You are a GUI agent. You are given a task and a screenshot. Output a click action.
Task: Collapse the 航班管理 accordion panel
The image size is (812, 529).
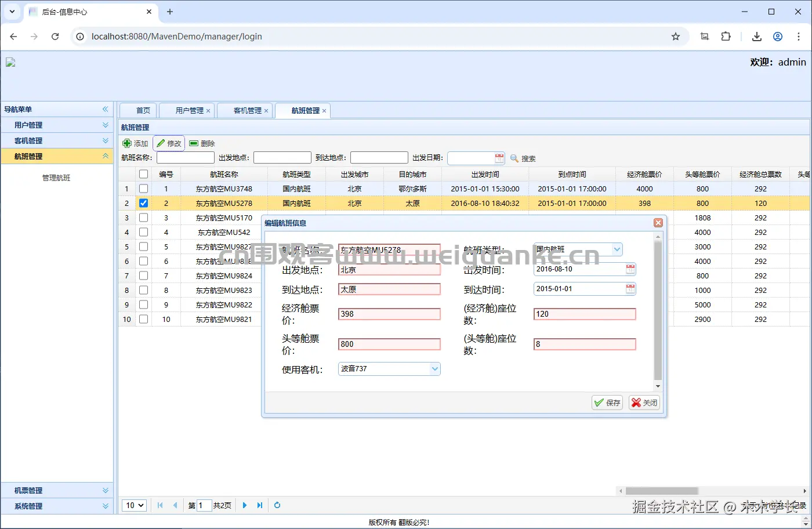[57, 156]
